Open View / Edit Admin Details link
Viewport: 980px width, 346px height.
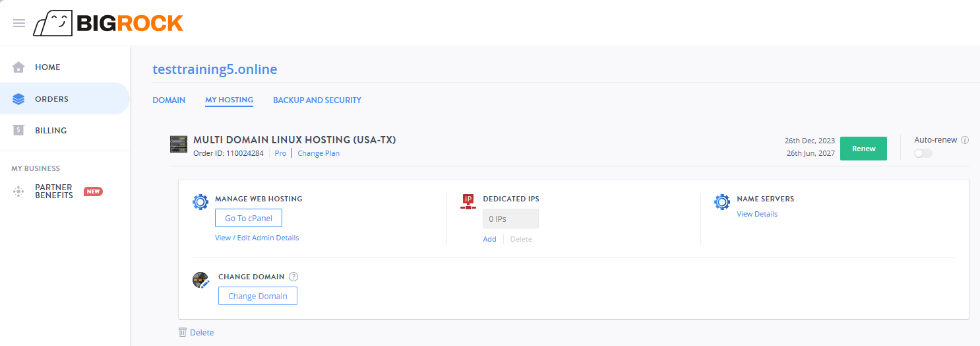(x=257, y=238)
